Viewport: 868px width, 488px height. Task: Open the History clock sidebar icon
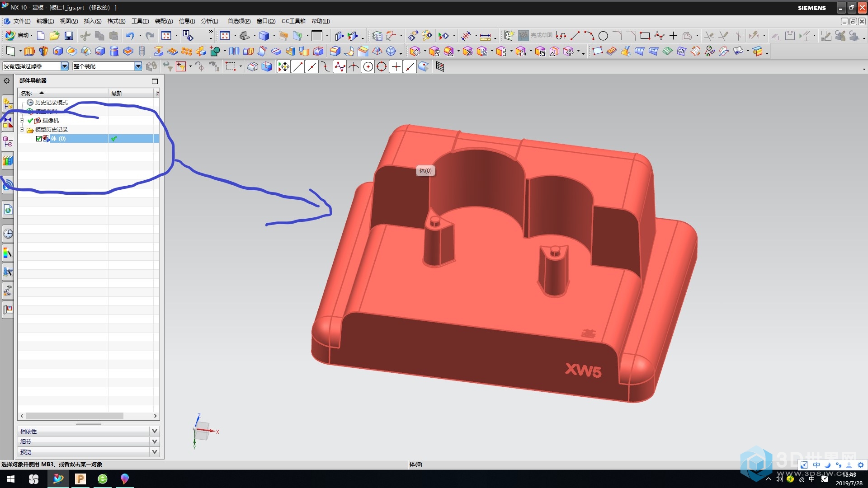coord(8,234)
